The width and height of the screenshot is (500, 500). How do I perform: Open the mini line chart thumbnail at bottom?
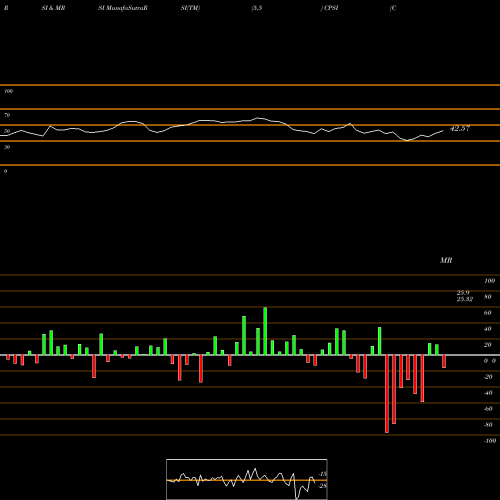pos(247,479)
